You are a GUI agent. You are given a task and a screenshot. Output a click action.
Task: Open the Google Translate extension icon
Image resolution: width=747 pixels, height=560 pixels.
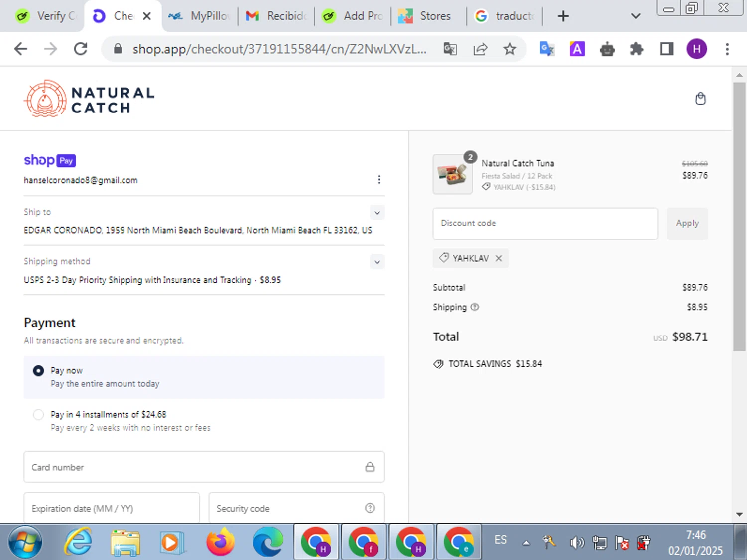click(547, 49)
